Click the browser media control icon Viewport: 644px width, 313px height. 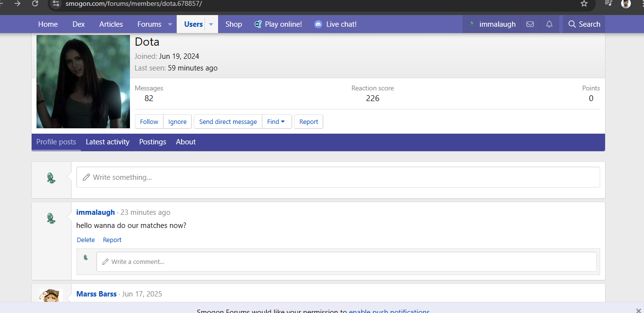tap(608, 3)
